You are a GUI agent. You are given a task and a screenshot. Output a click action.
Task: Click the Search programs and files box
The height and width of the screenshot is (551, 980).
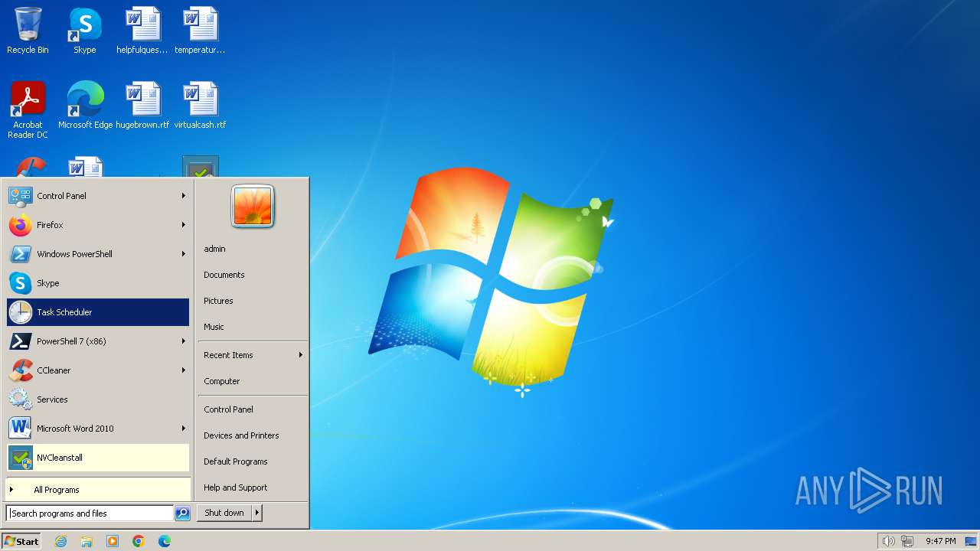click(90, 514)
